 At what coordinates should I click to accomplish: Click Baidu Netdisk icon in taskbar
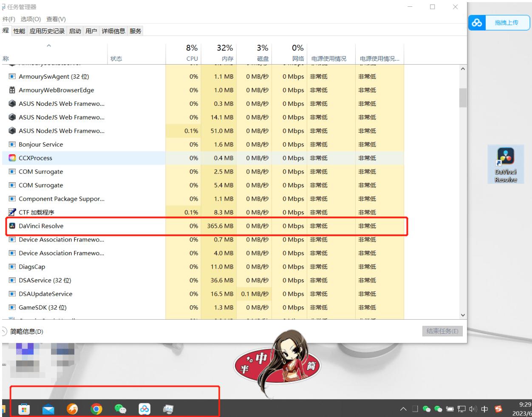point(144,409)
